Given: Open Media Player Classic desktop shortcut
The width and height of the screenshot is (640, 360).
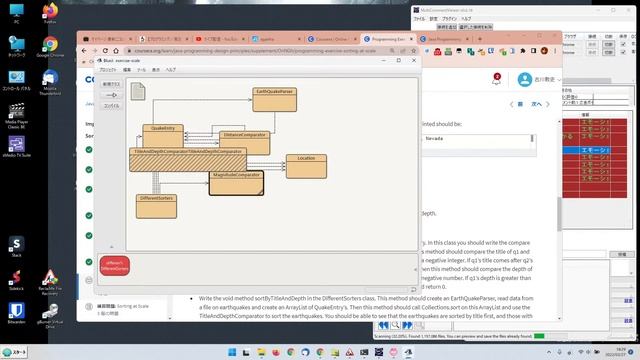Looking at the screenshot, I should click(16, 116).
